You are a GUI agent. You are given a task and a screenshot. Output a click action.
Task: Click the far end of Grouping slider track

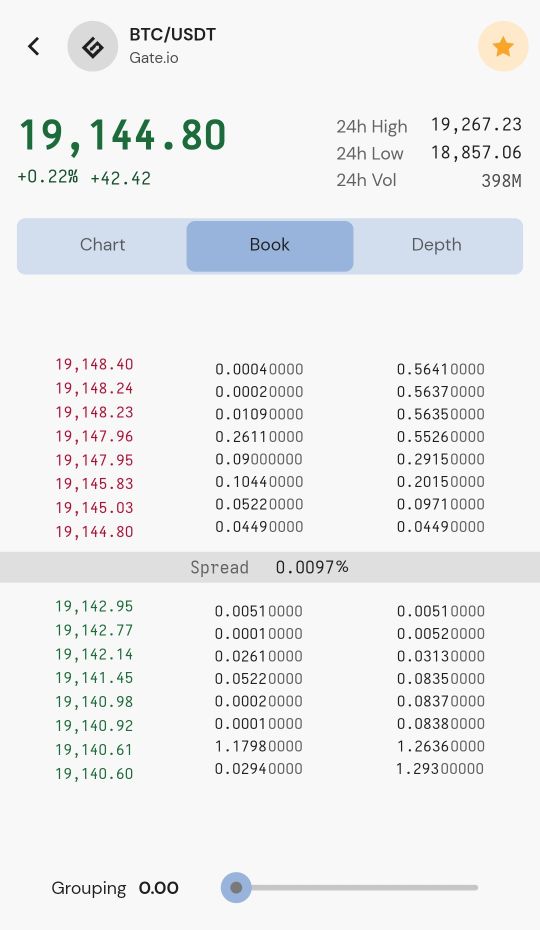point(475,888)
